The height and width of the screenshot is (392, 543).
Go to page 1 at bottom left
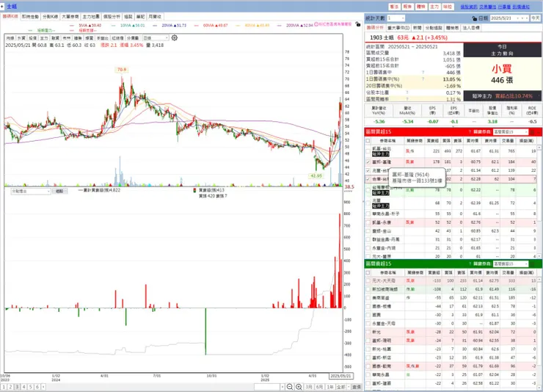(4, 387)
